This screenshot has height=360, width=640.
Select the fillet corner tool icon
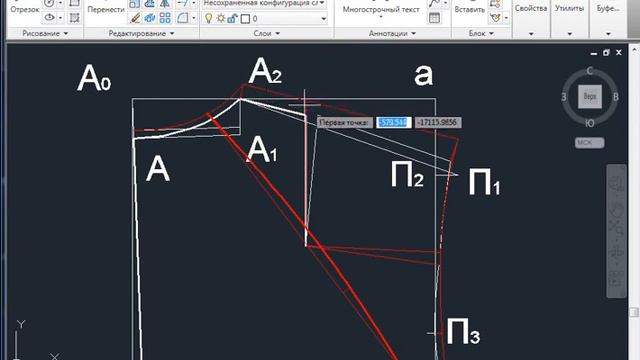[182, 18]
